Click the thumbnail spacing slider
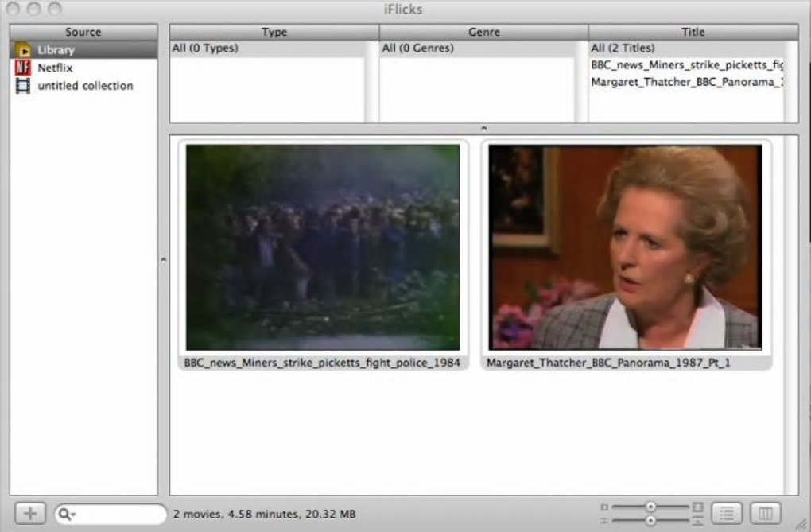 tap(650, 520)
